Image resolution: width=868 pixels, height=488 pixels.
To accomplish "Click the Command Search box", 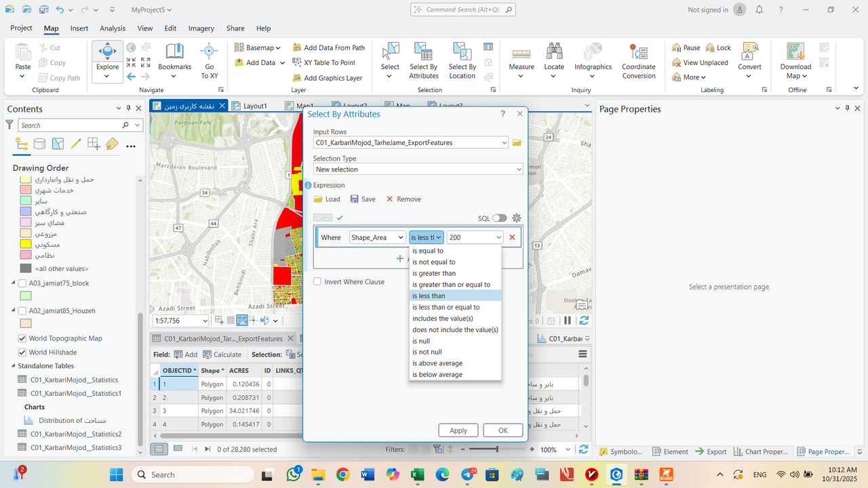I will tap(463, 9).
